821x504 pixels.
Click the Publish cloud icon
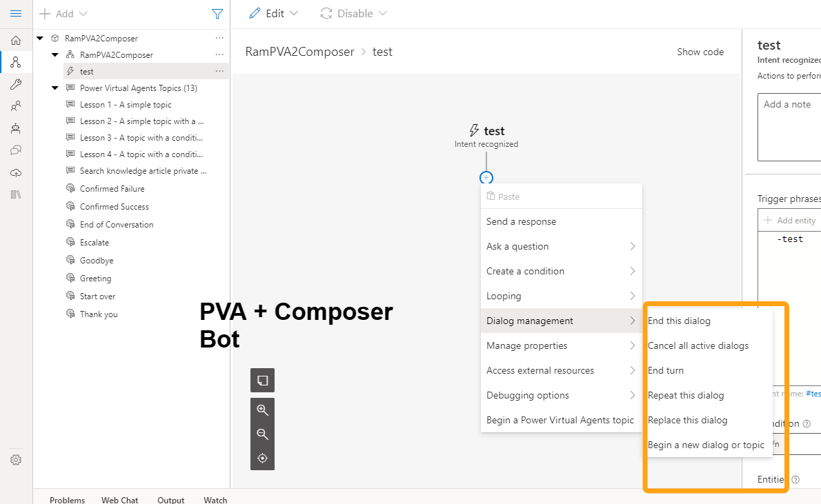tap(16, 172)
